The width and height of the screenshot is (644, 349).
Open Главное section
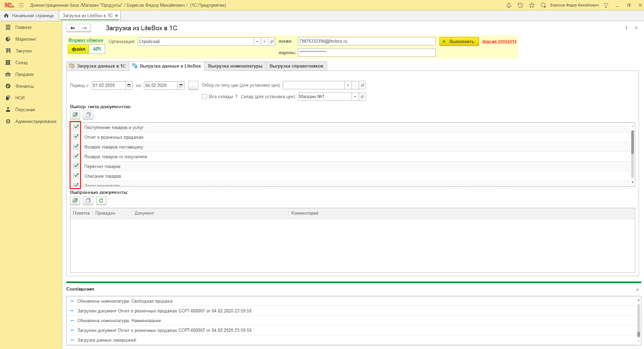[x=23, y=27]
